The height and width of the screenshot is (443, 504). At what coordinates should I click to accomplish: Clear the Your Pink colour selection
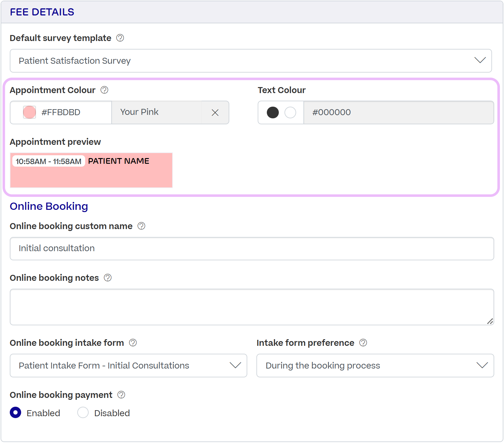215,113
